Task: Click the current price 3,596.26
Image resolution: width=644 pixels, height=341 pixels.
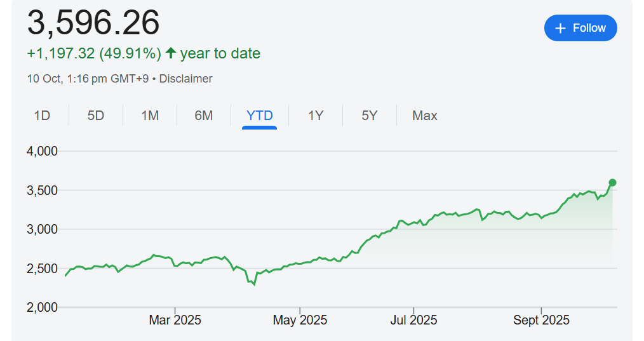Action: (93, 23)
